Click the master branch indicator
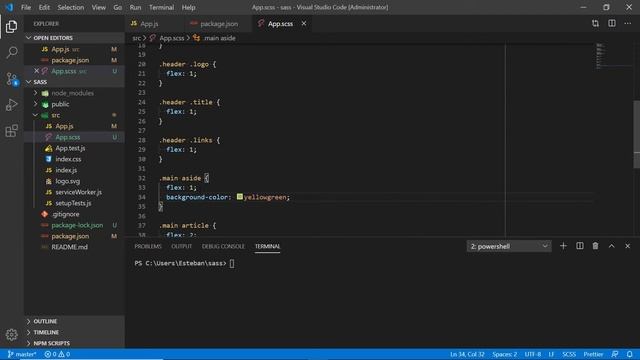The width and height of the screenshot is (640, 360). tap(22, 354)
